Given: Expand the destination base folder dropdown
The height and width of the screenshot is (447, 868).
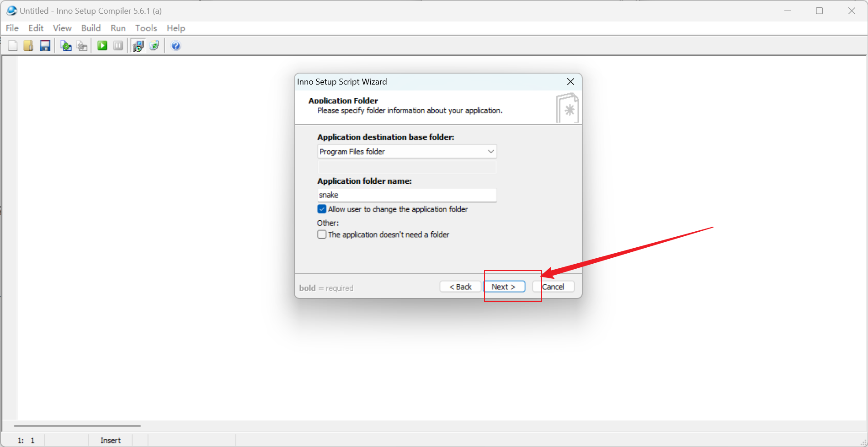Looking at the screenshot, I should (x=490, y=151).
